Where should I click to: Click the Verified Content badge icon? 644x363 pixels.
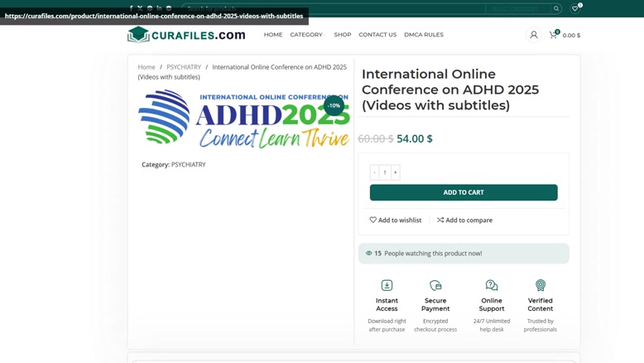pyautogui.click(x=540, y=285)
